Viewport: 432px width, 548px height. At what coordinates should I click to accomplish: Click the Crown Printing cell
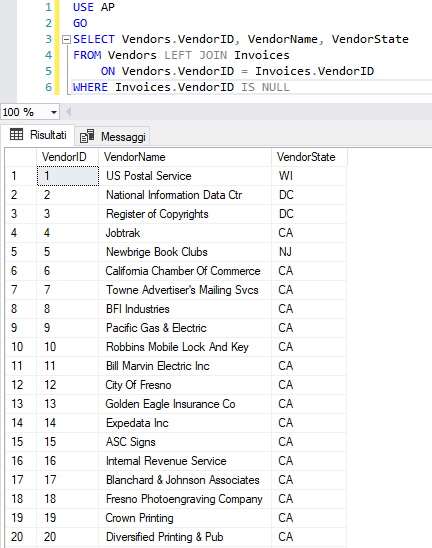click(185, 518)
